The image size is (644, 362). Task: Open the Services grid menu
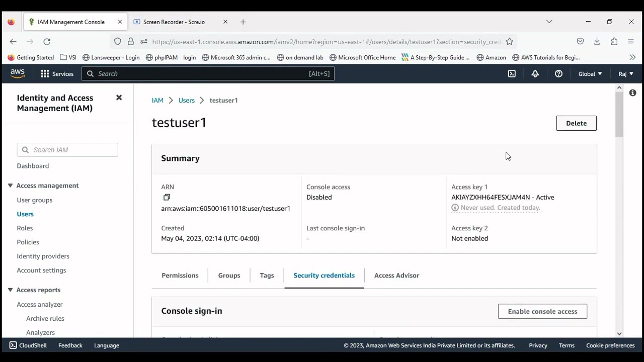pyautogui.click(x=57, y=74)
